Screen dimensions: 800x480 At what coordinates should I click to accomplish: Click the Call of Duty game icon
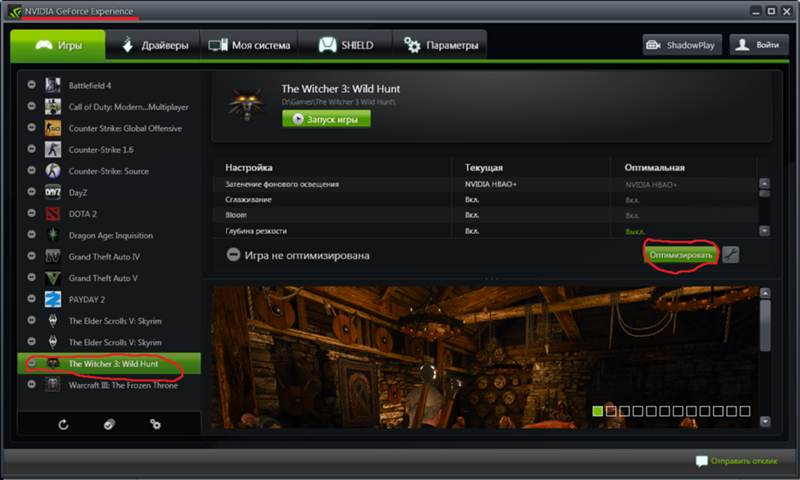(x=53, y=107)
